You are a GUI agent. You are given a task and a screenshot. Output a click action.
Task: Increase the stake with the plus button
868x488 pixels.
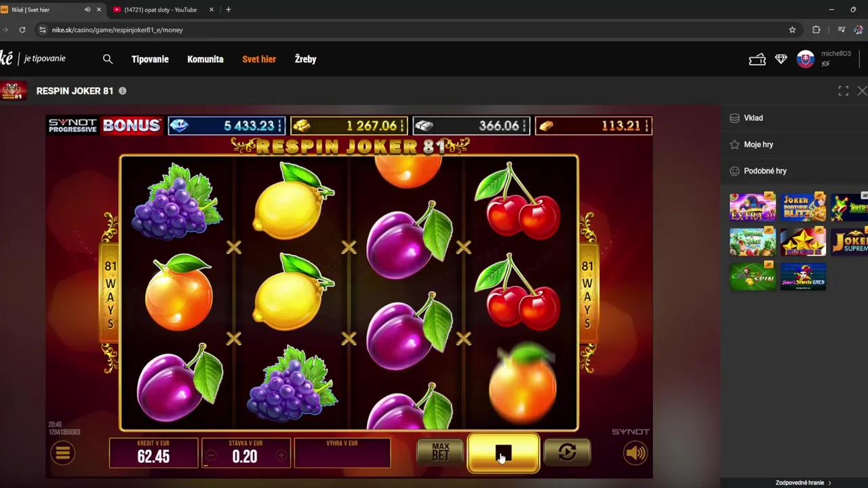pyautogui.click(x=281, y=456)
